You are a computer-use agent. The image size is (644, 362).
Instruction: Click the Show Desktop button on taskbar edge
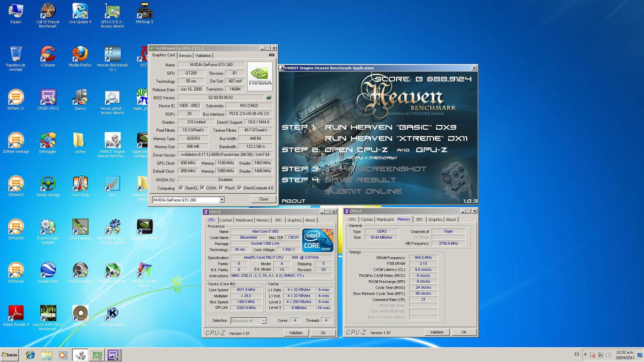[640, 355]
